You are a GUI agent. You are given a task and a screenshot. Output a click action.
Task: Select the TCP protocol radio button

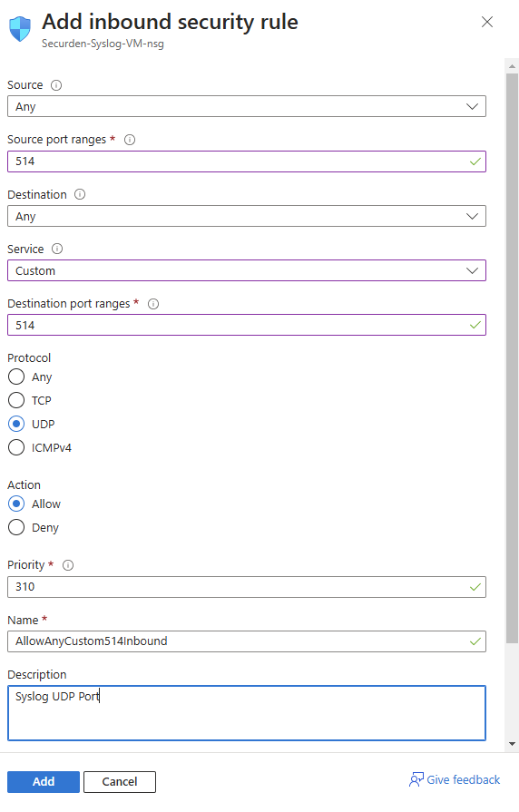pyautogui.click(x=16, y=400)
